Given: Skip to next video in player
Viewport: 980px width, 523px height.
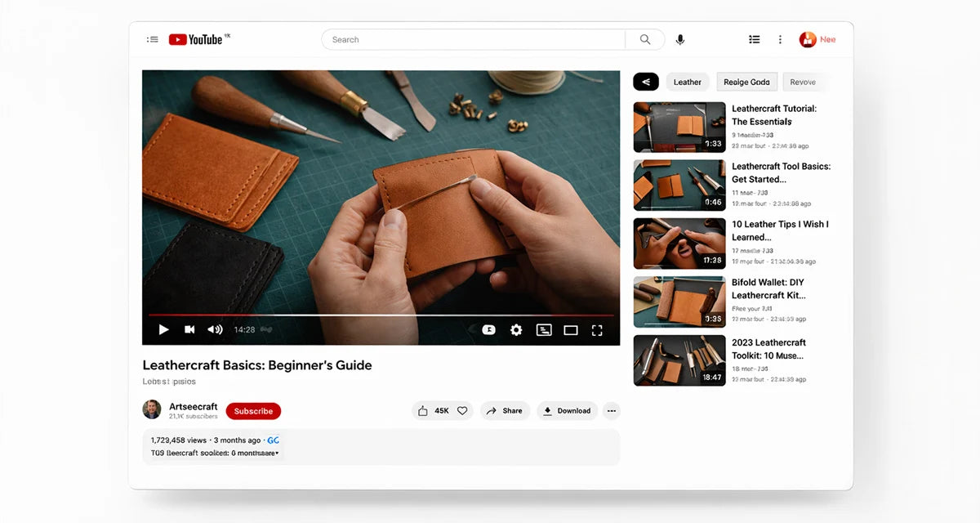Looking at the screenshot, I should click(x=189, y=329).
